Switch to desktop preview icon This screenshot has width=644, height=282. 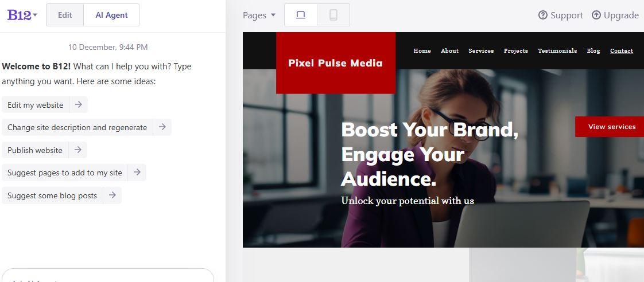[301, 15]
